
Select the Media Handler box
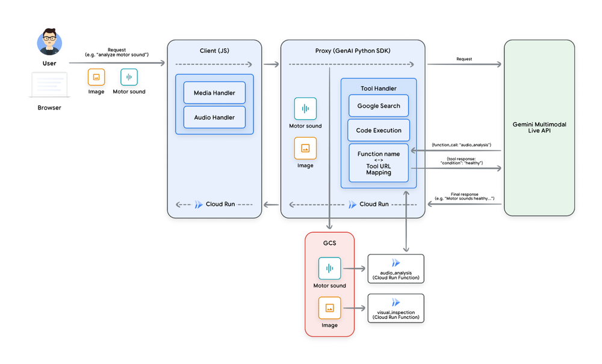click(214, 93)
